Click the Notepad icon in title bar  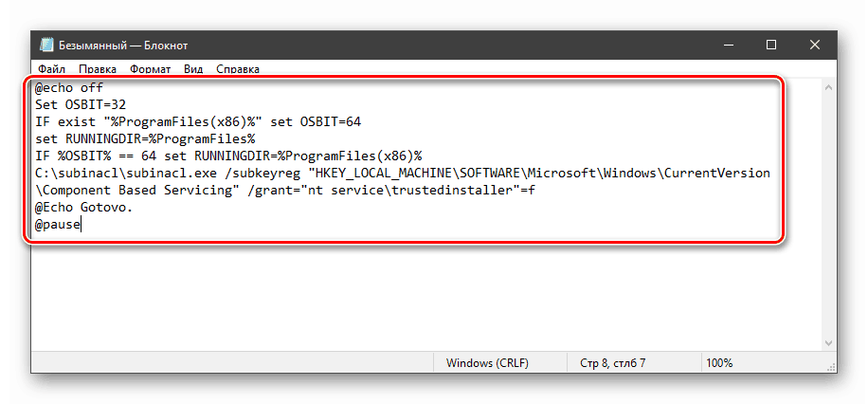46,45
